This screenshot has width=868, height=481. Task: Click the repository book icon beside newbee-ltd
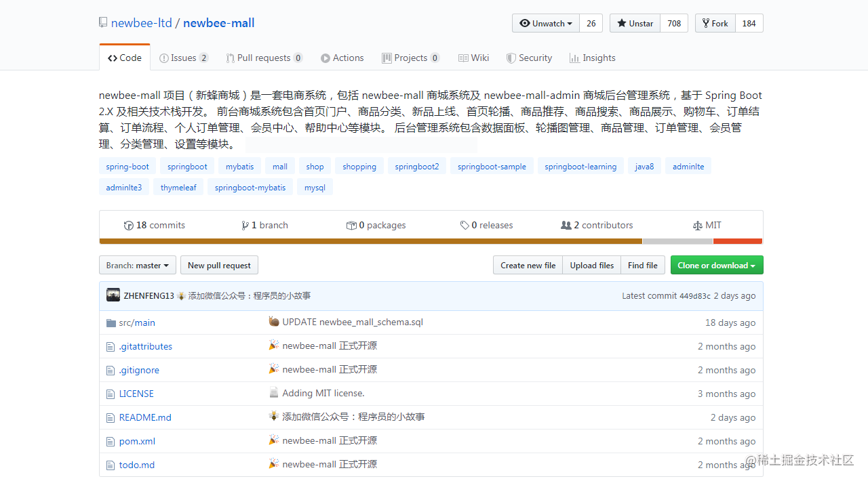103,22
